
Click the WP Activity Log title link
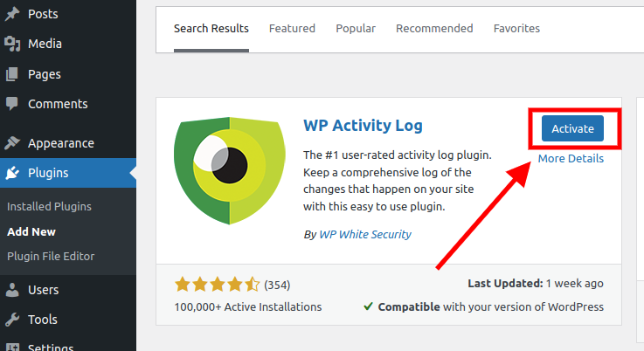coord(364,125)
